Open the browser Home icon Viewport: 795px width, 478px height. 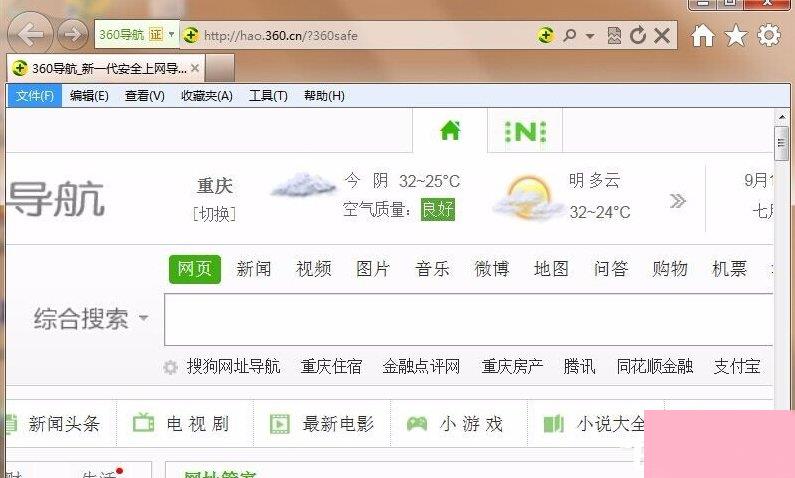[x=703, y=35]
